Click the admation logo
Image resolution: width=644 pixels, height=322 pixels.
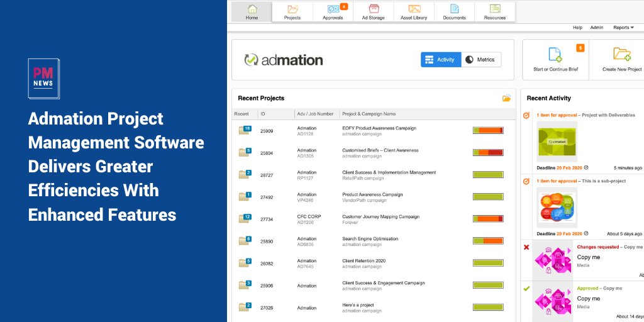pyautogui.click(x=284, y=60)
